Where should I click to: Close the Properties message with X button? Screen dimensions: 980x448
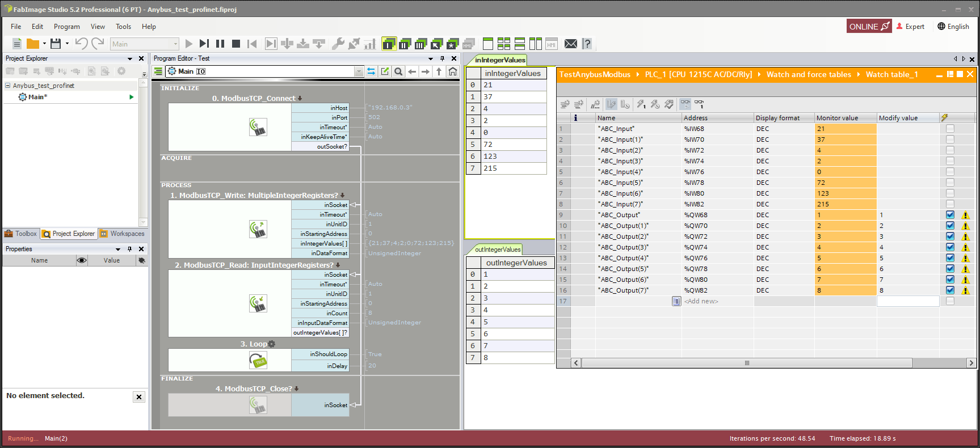pos(139,397)
